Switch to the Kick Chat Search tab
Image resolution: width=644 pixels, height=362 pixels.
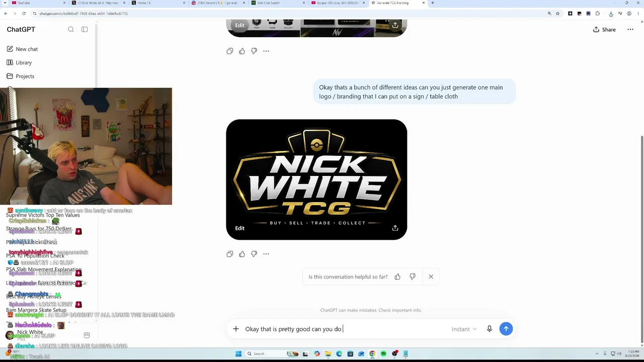pos(279,3)
